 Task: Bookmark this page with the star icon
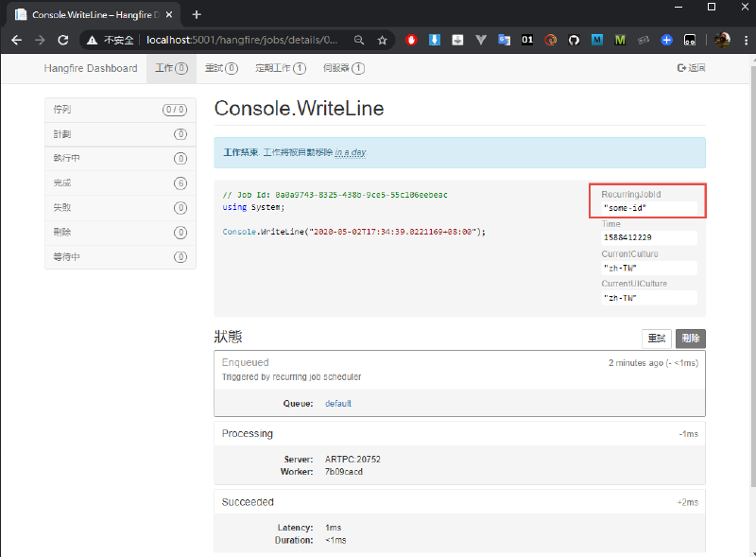(x=383, y=41)
